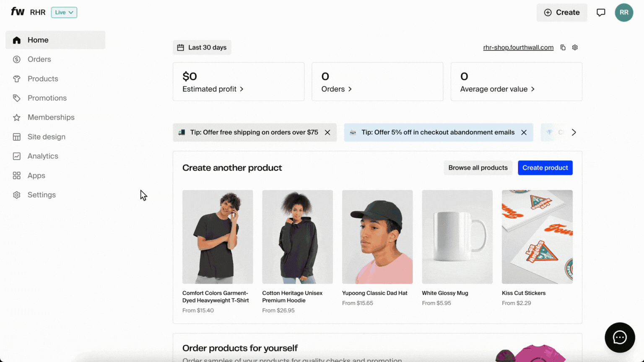The height and width of the screenshot is (362, 644).
Task: Open the messages speech bubble icon
Action: pos(601,13)
